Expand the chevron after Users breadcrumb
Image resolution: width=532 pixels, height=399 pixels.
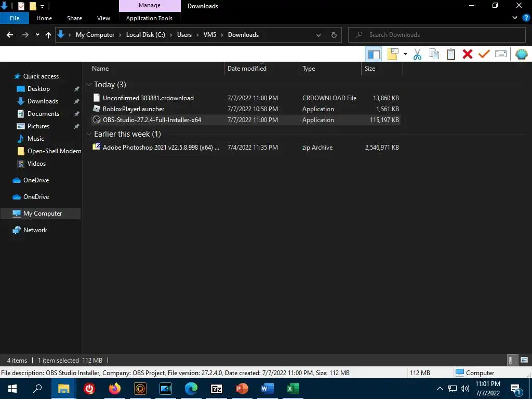click(197, 35)
